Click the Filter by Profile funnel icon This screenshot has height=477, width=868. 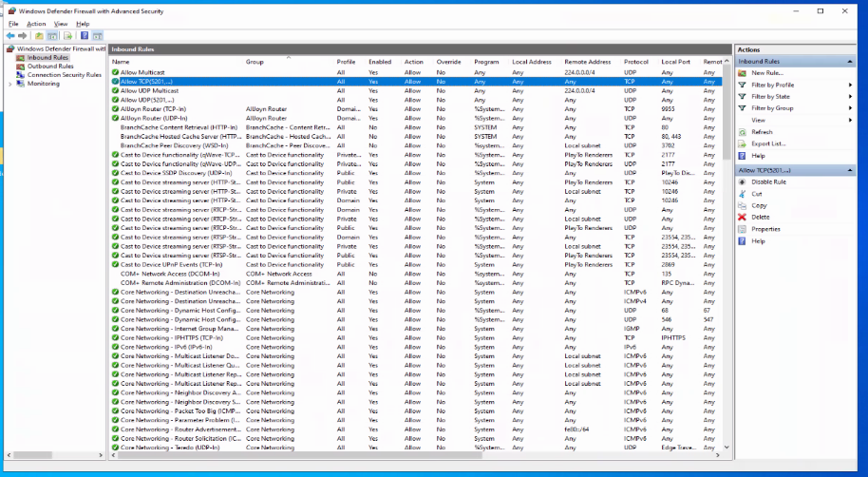coord(742,85)
